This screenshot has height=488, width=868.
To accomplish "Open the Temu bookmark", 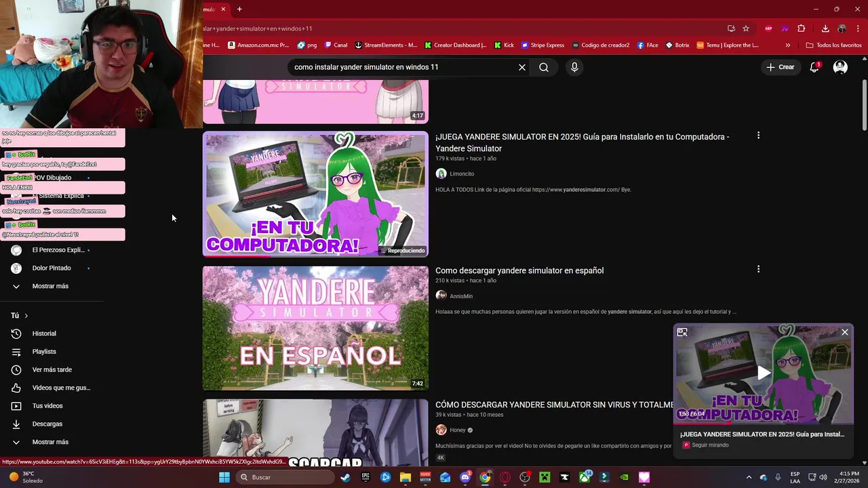I will click(727, 45).
